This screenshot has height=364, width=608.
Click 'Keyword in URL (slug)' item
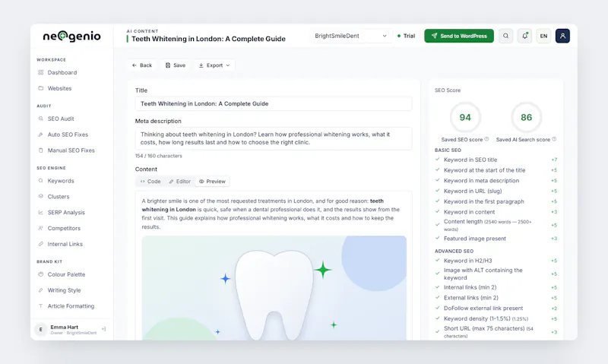coord(496,191)
